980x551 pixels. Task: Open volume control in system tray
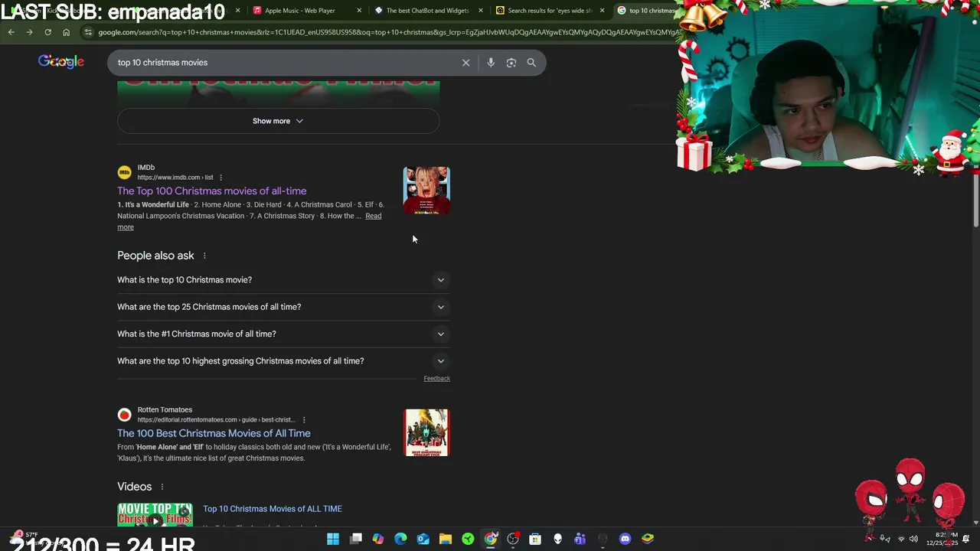(913, 539)
